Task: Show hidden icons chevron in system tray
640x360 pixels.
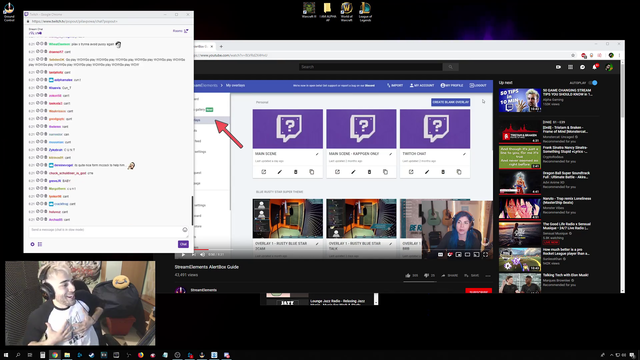Action: click(611, 355)
